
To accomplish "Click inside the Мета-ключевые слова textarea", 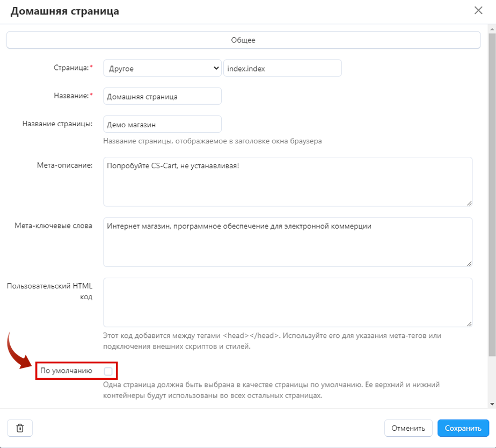I will (x=288, y=242).
